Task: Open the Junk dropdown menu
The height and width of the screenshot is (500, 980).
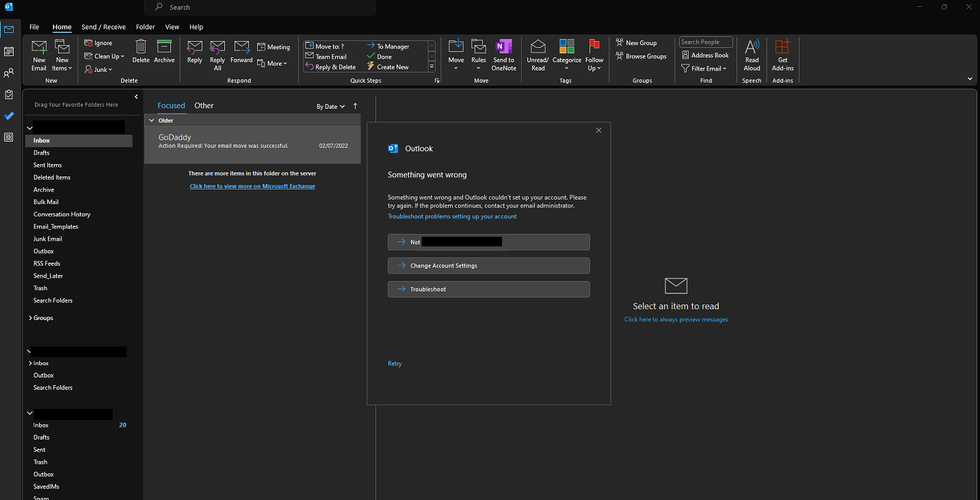Action: [x=98, y=69]
